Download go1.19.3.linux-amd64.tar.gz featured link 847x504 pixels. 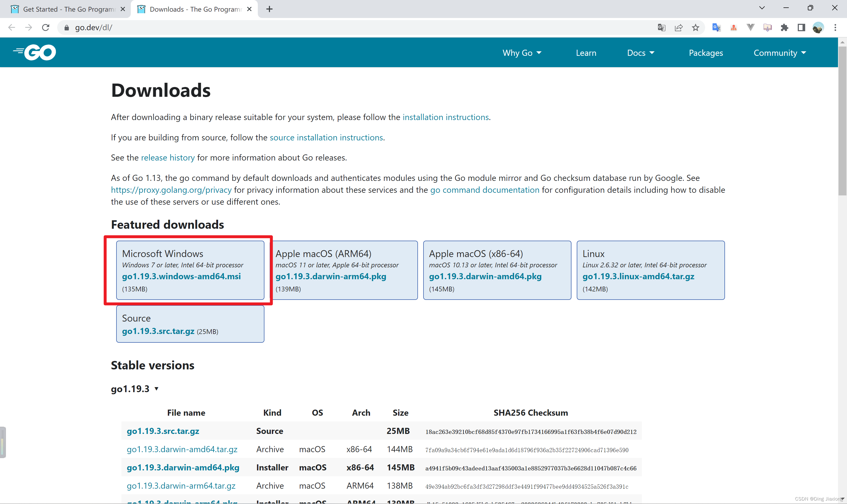pyautogui.click(x=638, y=276)
